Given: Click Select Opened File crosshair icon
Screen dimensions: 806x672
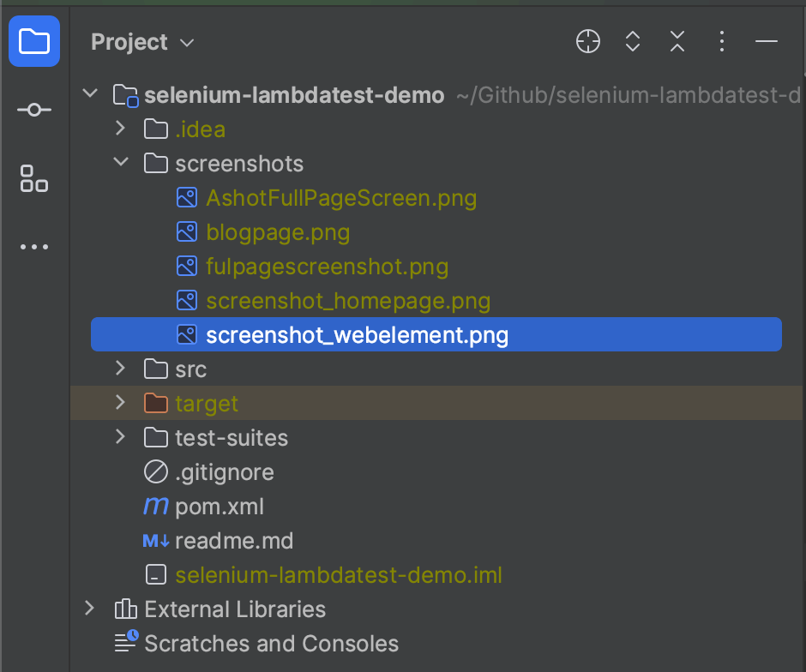Looking at the screenshot, I should [x=588, y=41].
